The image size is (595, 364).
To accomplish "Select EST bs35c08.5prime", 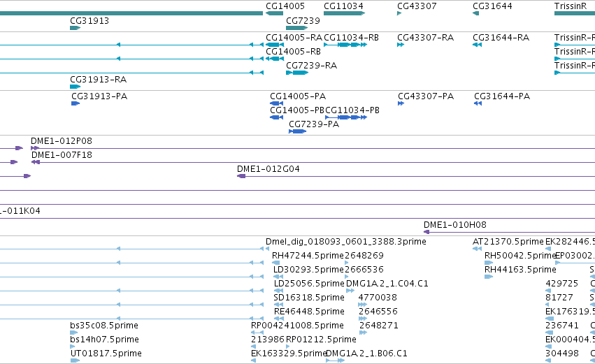I will 73,333.
